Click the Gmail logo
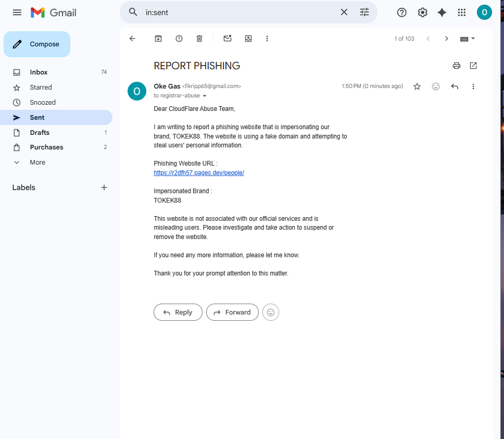 [54, 12]
